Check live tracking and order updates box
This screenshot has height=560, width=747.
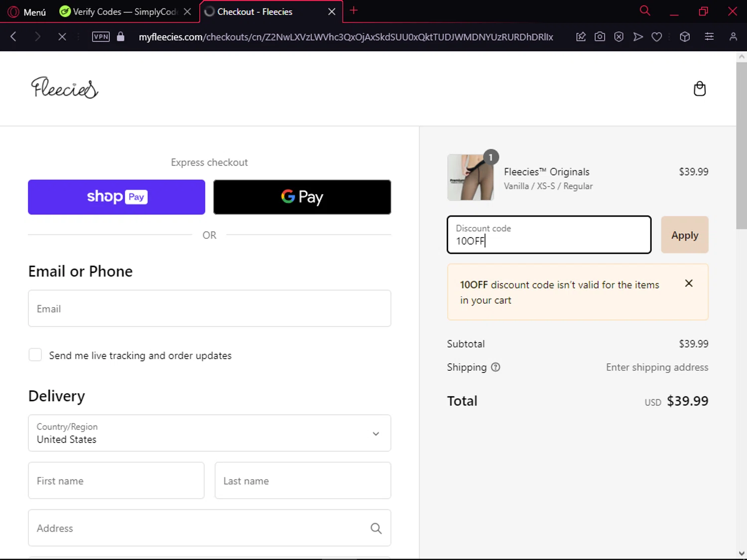pos(35,354)
